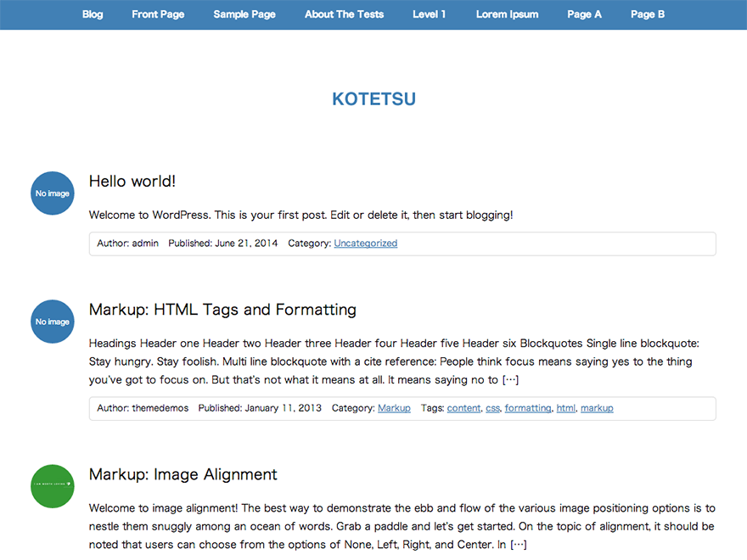Open the "Hello world!" post
The height and width of the screenshot is (560, 747).
click(132, 181)
